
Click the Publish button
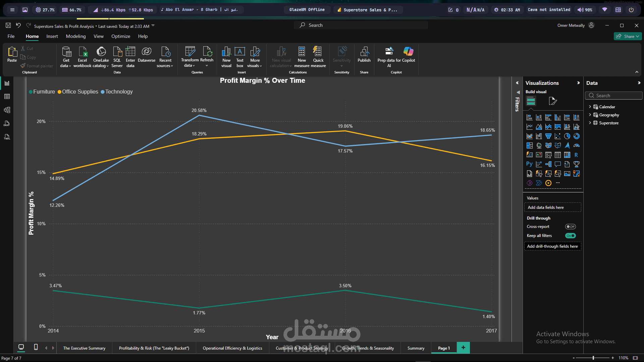point(364,54)
